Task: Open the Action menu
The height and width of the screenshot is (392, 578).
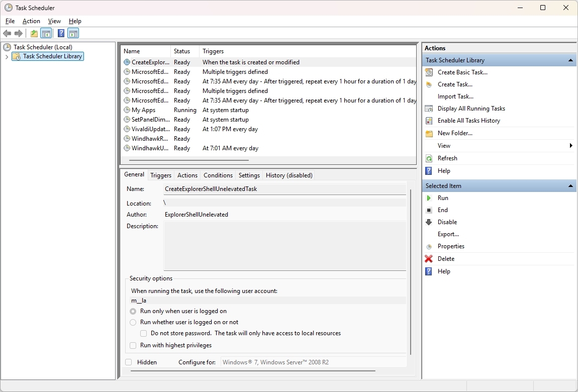Action: coord(31,21)
